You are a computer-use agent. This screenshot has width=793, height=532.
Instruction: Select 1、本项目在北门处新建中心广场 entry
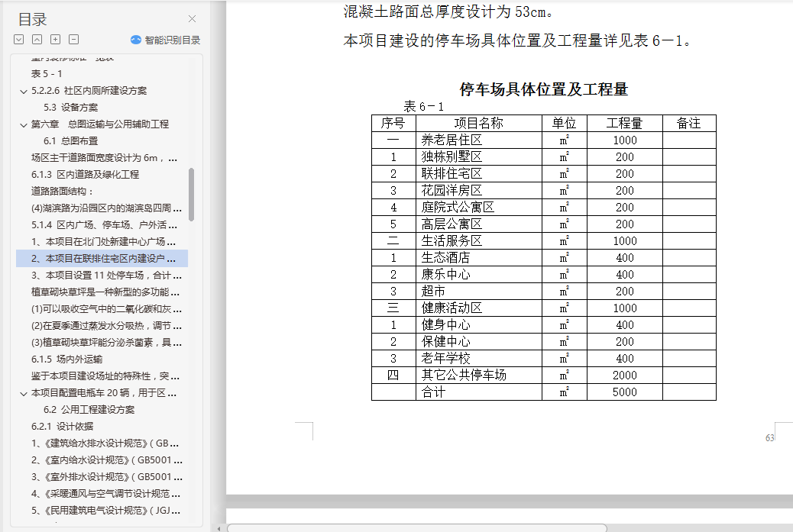[x=104, y=241]
